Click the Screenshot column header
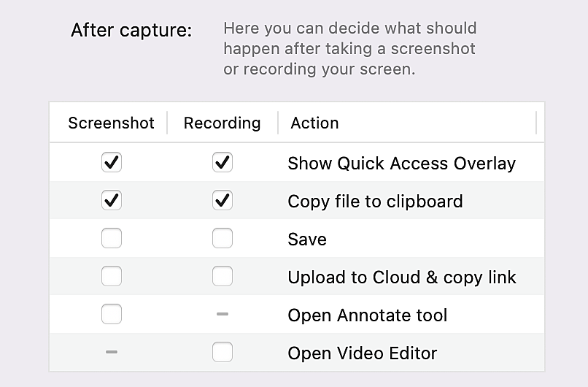The height and width of the screenshot is (387, 588). click(x=111, y=123)
